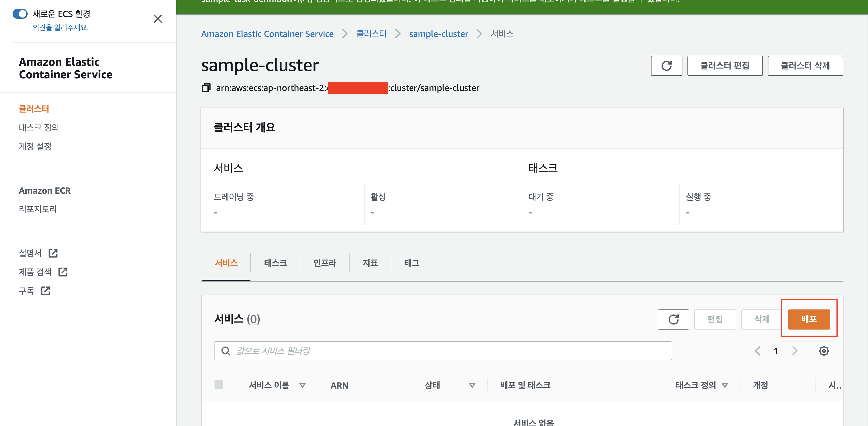The height and width of the screenshot is (426, 868).
Task: Open 리포지토리 under Amazon ECR
Action: pos(38,209)
